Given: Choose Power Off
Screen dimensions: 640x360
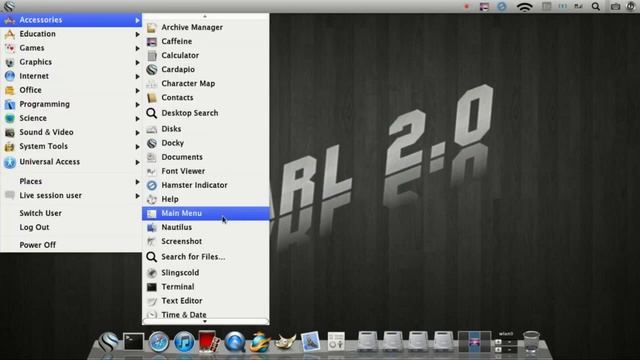Looking at the screenshot, I should click(x=71, y=245).
